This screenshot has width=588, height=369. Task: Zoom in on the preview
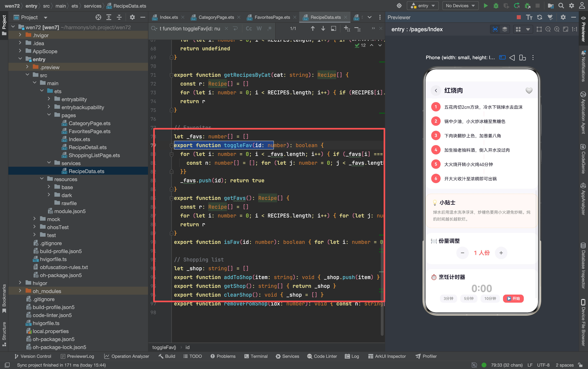557,29
